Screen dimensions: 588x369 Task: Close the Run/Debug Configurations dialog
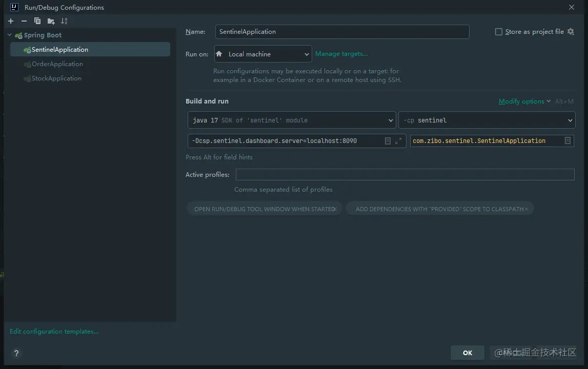[572, 7]
